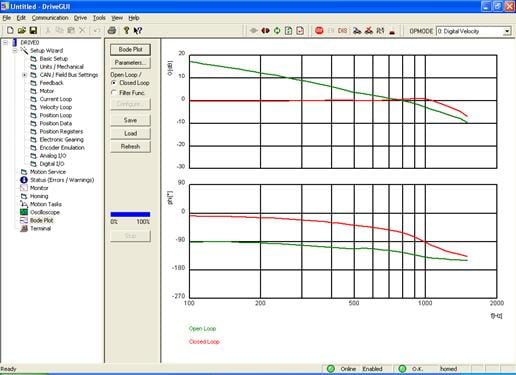Click the Save floppy disk icon
This screenshot has width=516, height=375.
pos(33,31)
